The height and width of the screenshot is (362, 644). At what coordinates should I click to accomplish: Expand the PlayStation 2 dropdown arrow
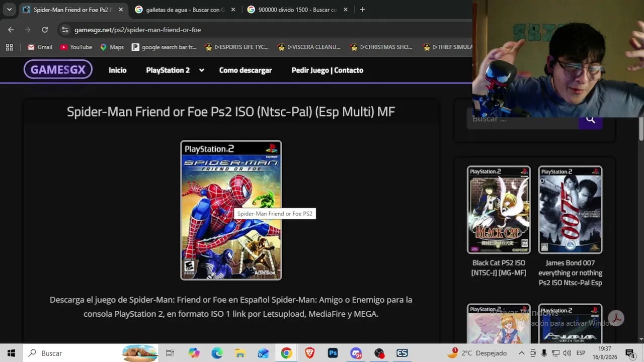[x=201, y=70]
